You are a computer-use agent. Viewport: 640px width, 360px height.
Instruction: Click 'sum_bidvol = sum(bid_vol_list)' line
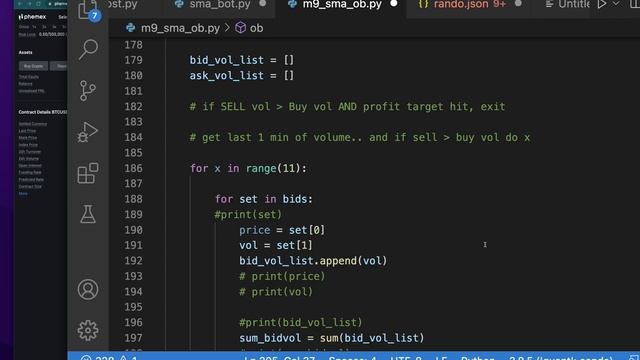[x=332, y=338]
